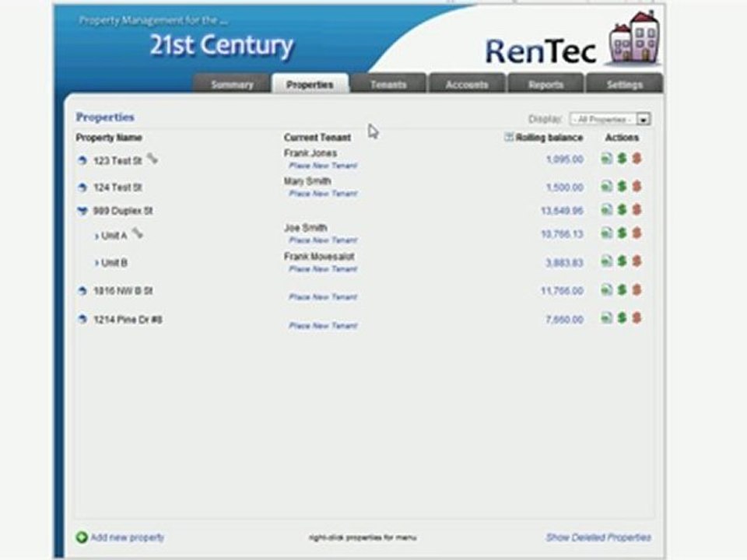Open the ledger icon for 1214 Pine Dr #8
Viewport: 747px width, 560px height.
(x=606, y=317)
